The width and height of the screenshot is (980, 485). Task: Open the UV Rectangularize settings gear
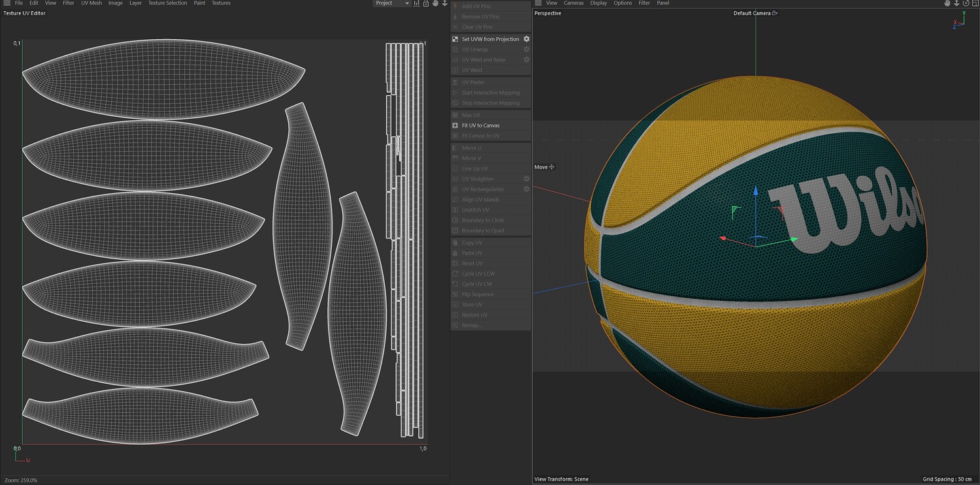pyautogui.click(x=527, y=189)
